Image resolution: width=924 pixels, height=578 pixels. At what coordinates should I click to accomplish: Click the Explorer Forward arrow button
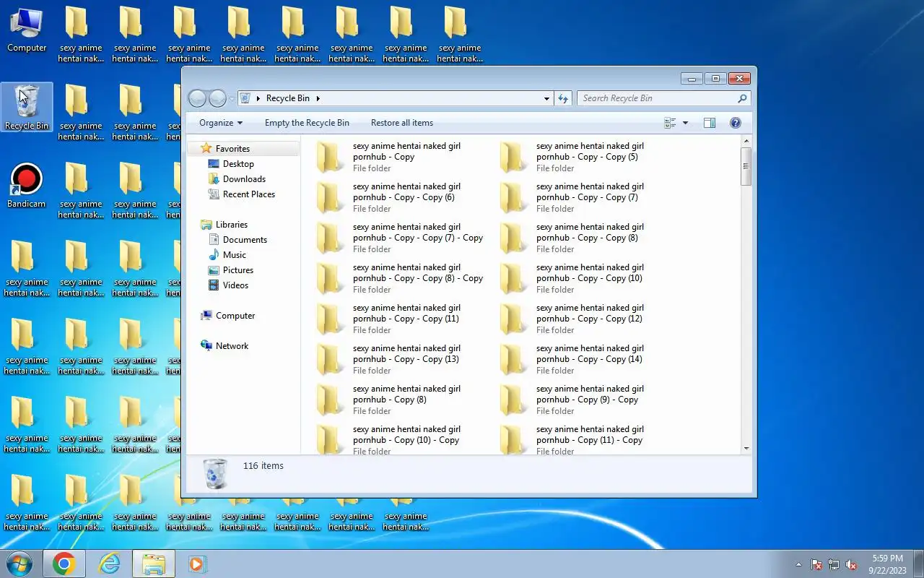217,98
